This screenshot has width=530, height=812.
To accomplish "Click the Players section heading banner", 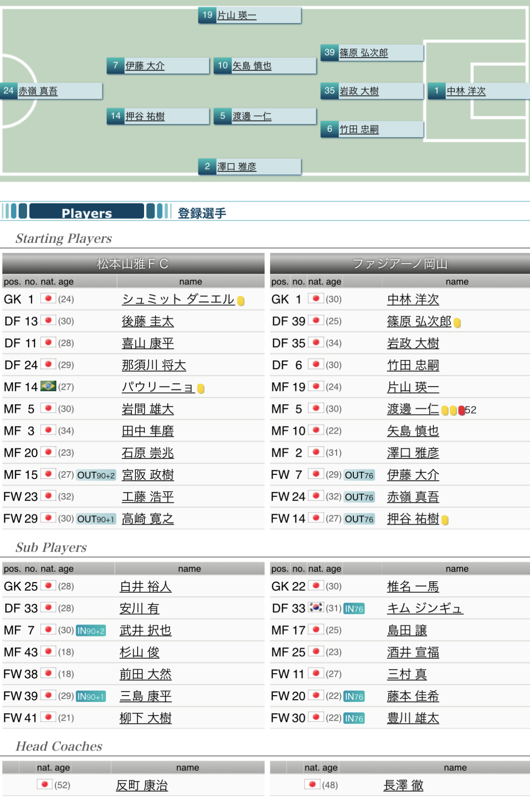I will [x=87, y=212].
